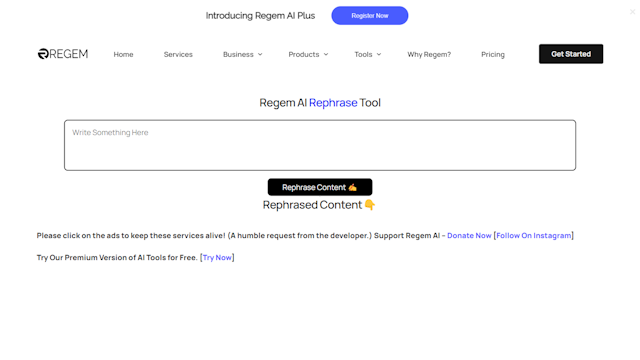Open the Services menu item
This screenshot has width=640, height=360.
[x=178, y=54]
